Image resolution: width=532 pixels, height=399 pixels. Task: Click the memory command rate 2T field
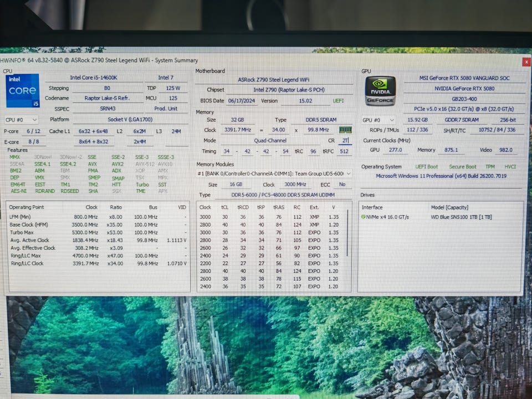coord(346,141)
